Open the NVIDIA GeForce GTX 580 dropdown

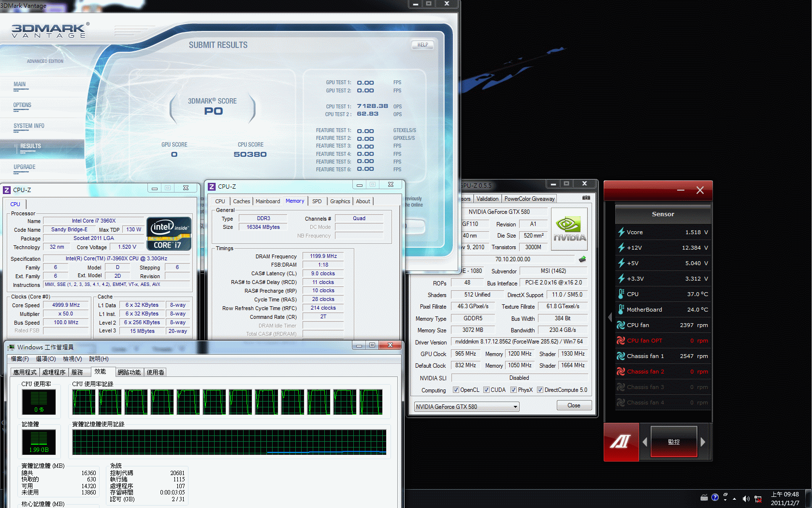click(466, 407)
